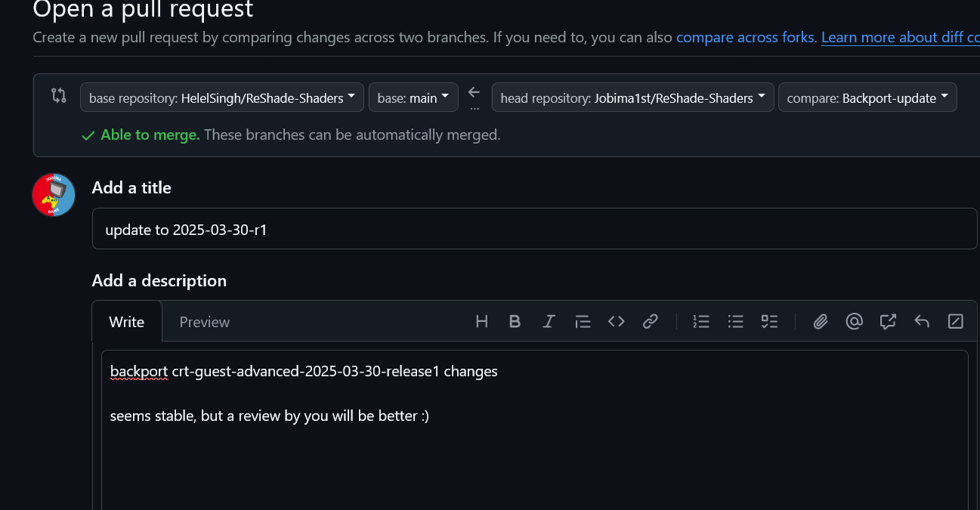Open the head repository dropdown
Screen dimensions: 980x510
point(632,97)
